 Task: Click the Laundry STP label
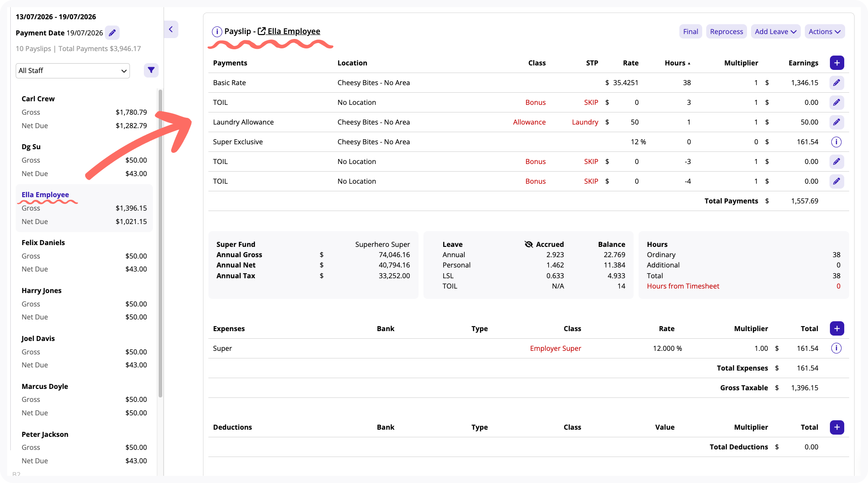(585, 122)
